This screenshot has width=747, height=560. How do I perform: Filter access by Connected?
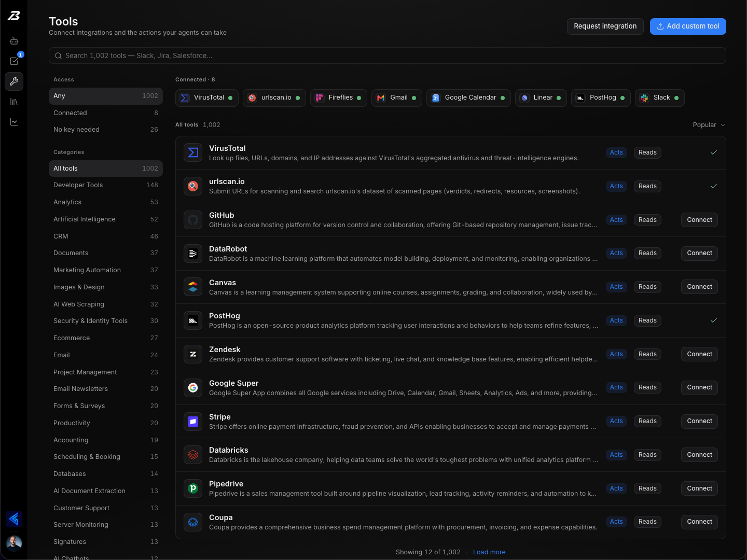click(x=106, y=113)
